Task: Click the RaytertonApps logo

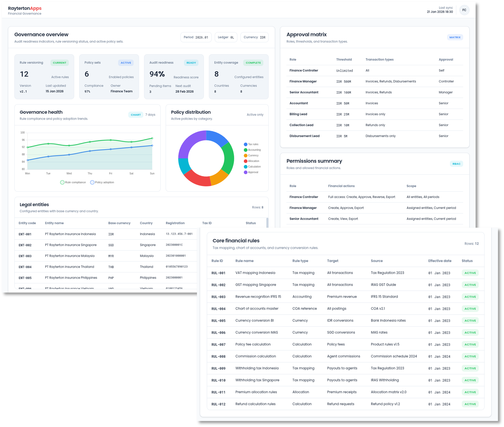Action: 25,8
